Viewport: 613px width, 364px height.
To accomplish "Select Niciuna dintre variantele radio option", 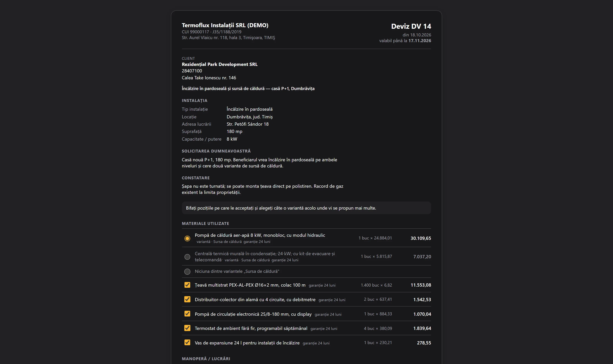I will [187, 271].
